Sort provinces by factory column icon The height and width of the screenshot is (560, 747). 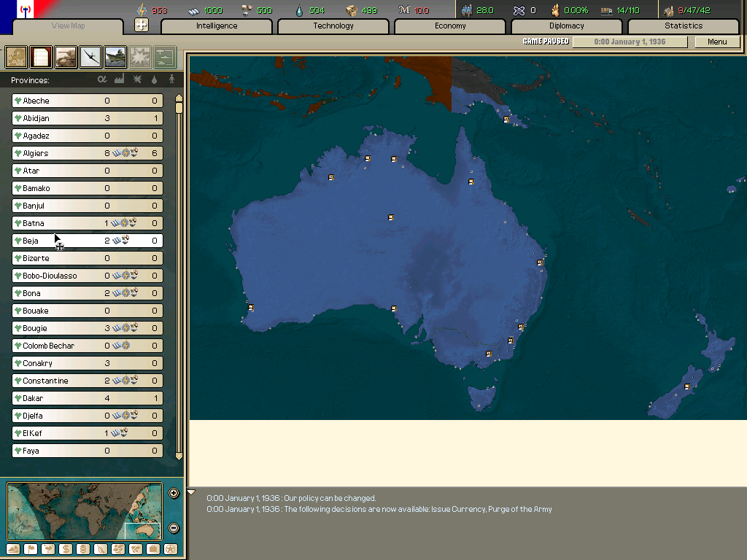point(120,79)
